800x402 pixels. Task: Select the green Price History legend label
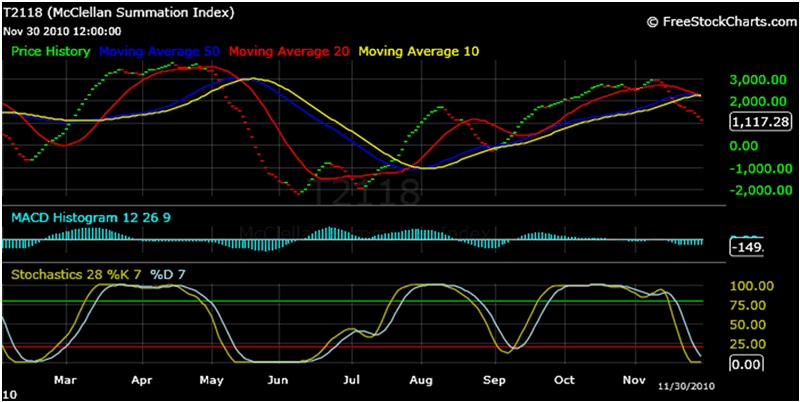coord(51,50)
